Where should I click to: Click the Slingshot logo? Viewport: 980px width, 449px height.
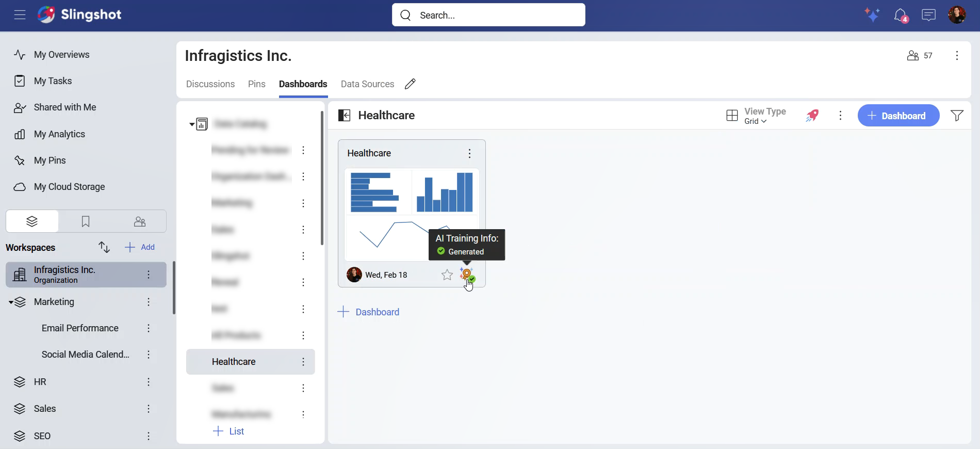[x=79, y=14]
